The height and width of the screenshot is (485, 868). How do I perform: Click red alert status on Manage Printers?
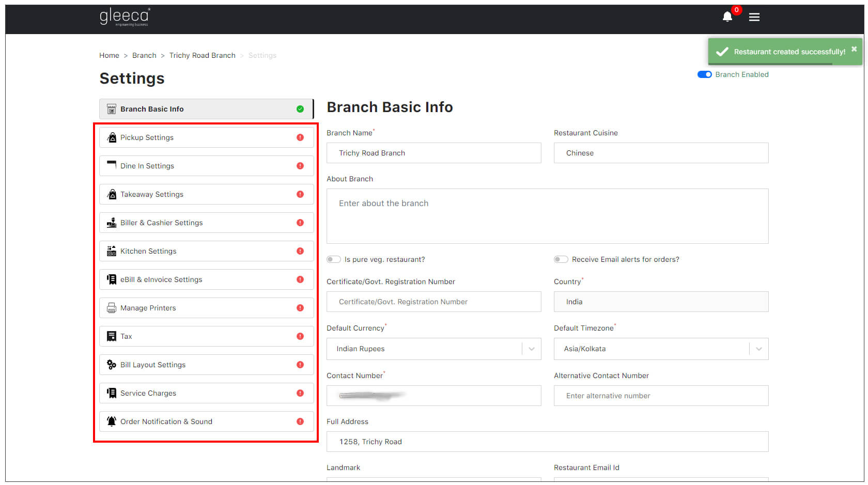(x=300, y=308)
